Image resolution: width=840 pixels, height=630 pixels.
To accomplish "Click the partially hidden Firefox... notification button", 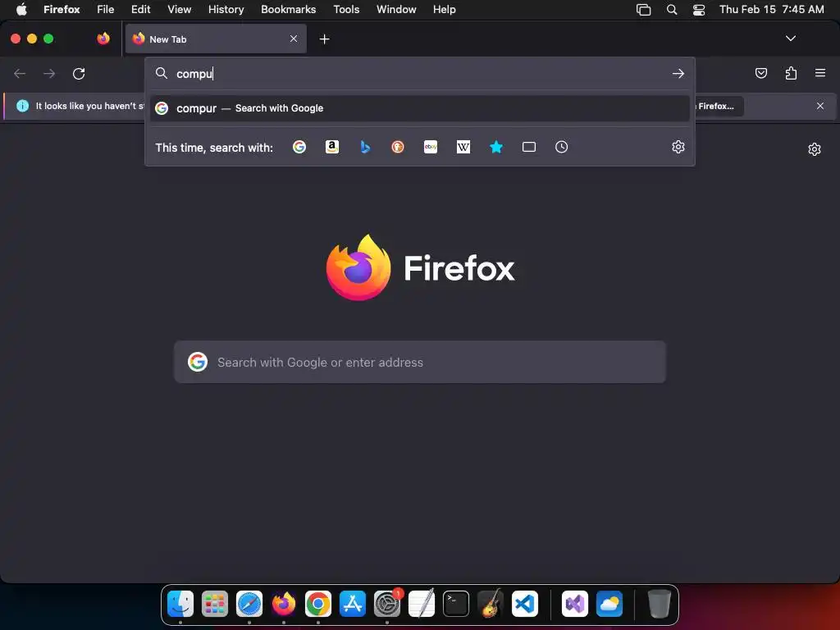I will pos(719,106).
